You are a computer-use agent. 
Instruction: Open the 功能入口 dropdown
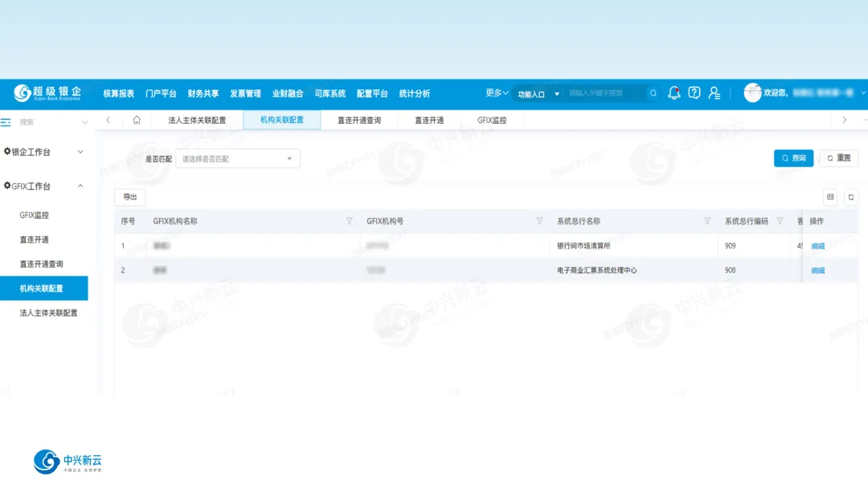tap(538, 94)
